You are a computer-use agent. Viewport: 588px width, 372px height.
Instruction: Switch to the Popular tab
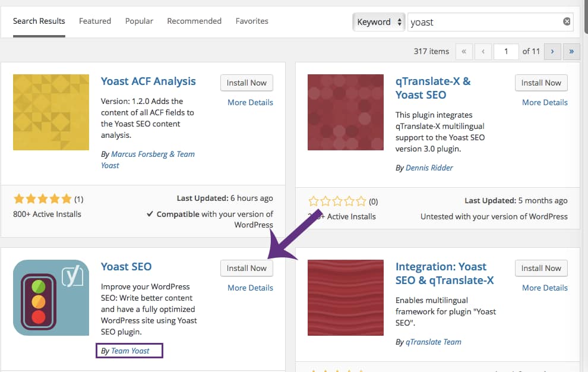pyautogui.click(x=139, y=21)
